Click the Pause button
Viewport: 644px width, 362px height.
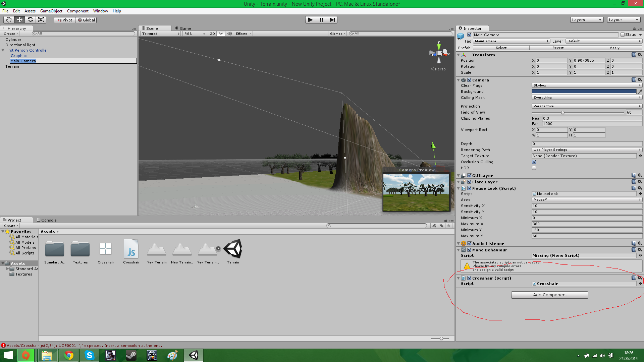coord(321,20)
